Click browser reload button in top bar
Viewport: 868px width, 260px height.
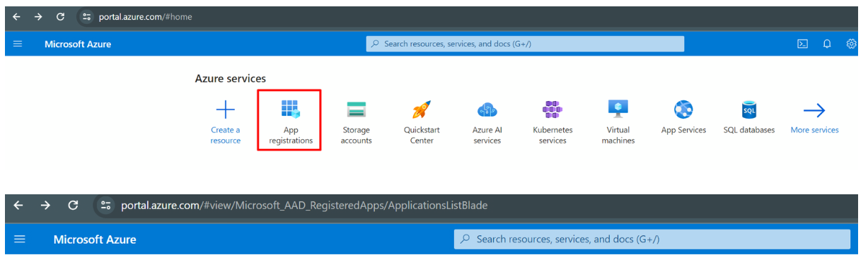[x=60, y=17]
